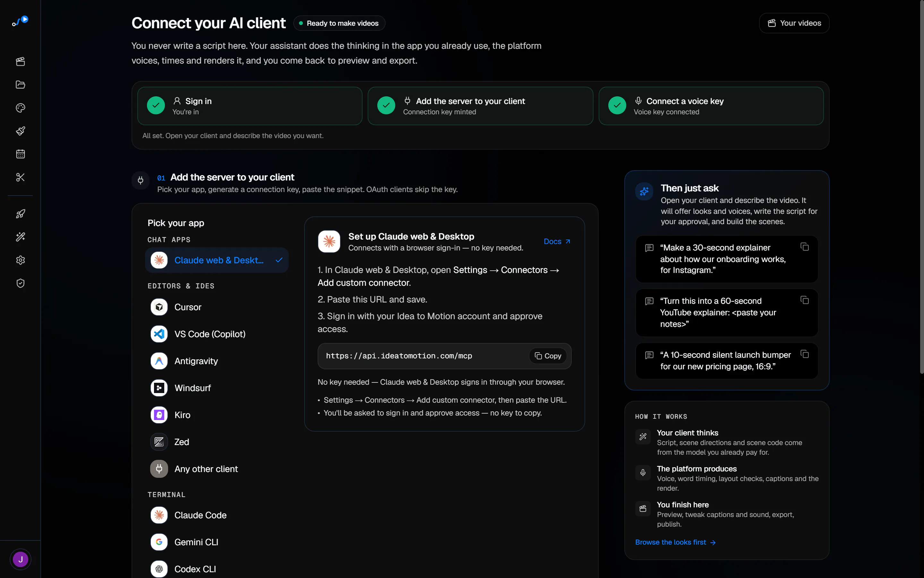Click the green check on Sign in card
The height and width of the screenshot is (578, 924).
156,105
